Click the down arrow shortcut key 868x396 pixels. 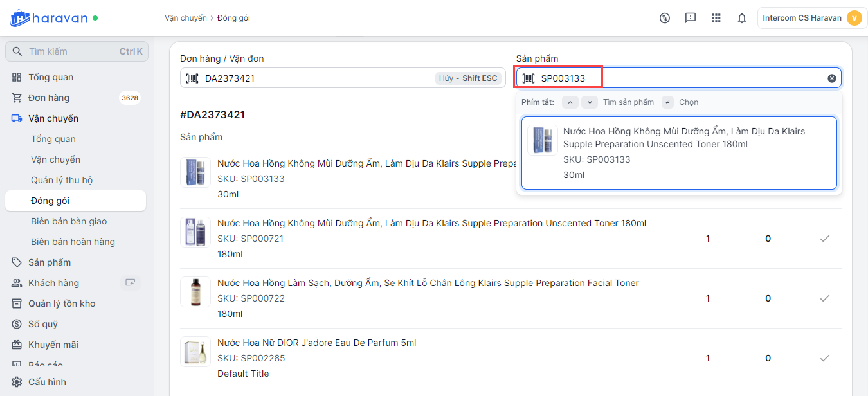click(x=590, y=102)
